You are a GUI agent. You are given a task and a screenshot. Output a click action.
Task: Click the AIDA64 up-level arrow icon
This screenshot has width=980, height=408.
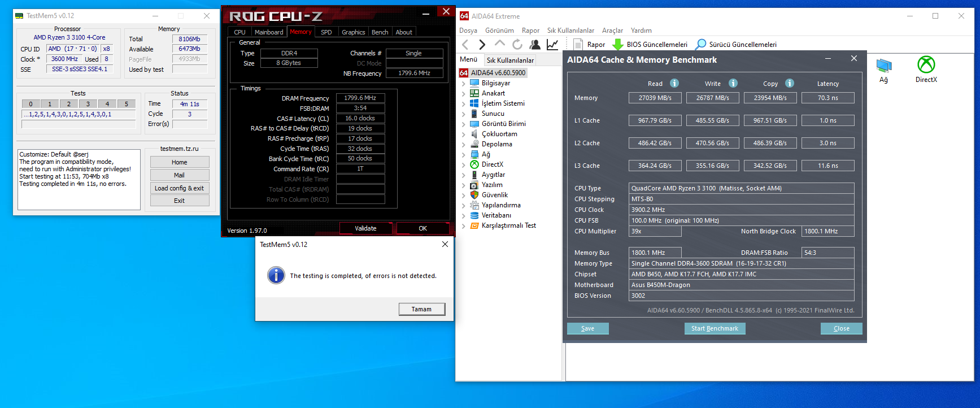pos(500,44)
